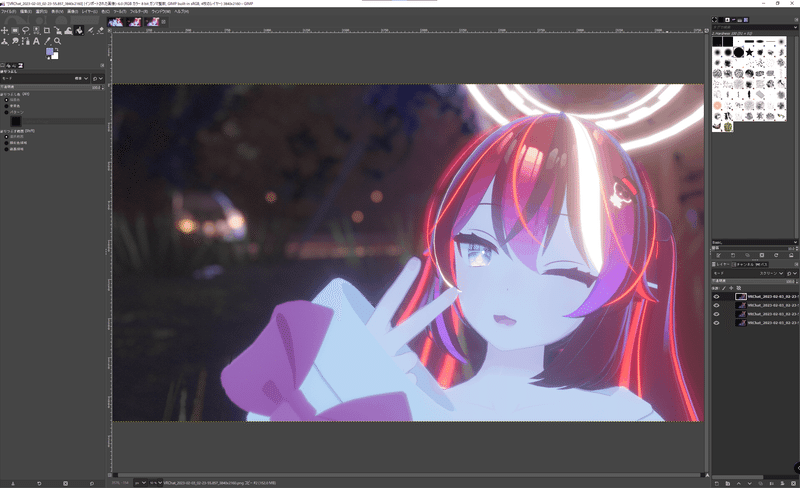Adjust the tool options opacity slider
800x488 pixels.
[52, 87]
